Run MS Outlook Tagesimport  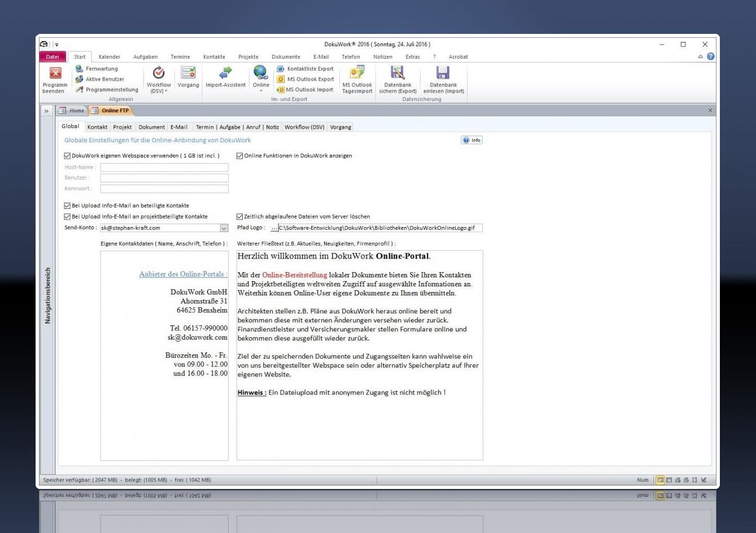357,80
